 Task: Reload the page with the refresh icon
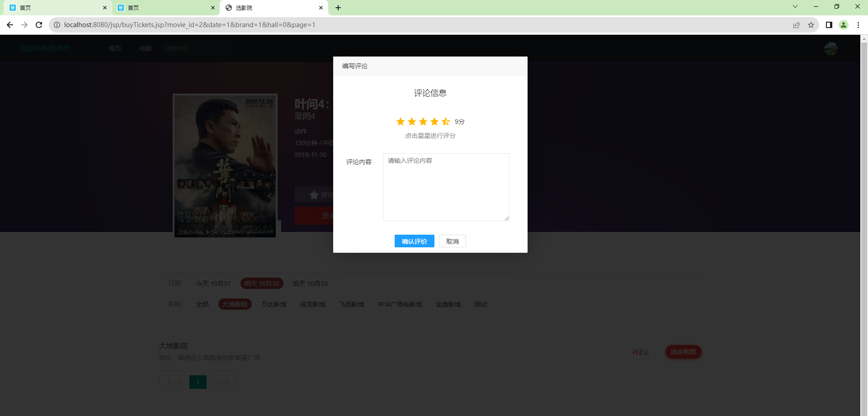pyautogui.click(x=39, y=25)
